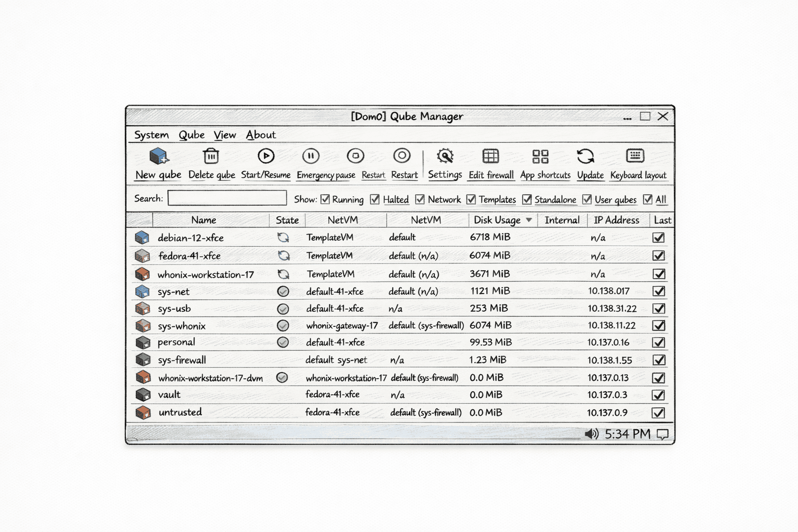798x532 pixels.
Task: Click the Delete qube trash icon
Action: point(211,156)
